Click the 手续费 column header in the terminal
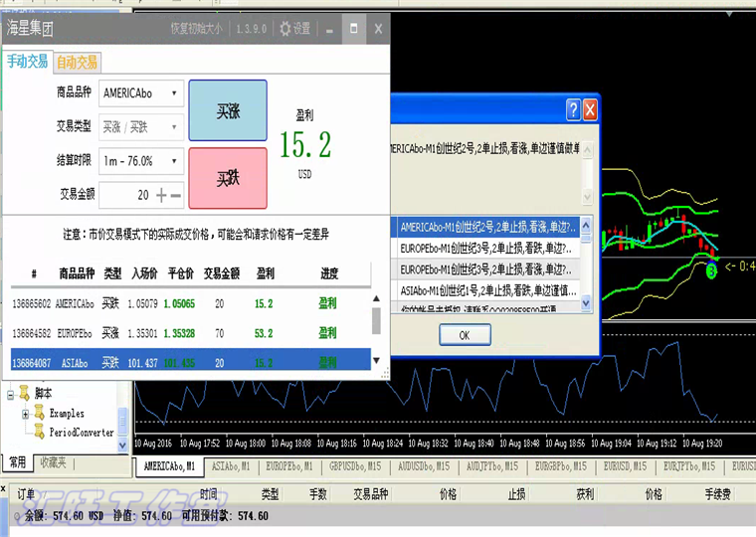This screenshot has width=756, height=537. coord(718,494)
